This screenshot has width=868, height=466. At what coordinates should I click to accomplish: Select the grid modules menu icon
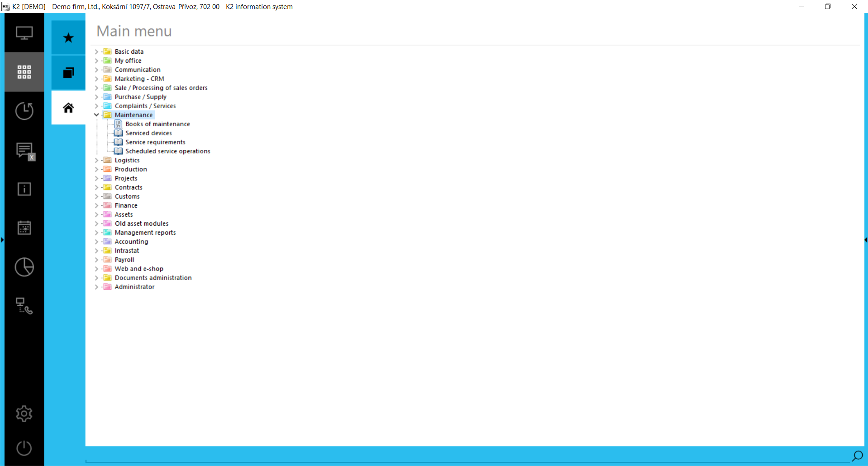coord(24,72)
